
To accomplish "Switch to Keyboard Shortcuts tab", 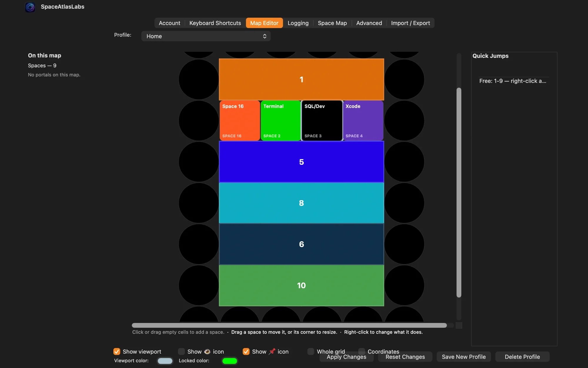I will click(x=215, y=23).
